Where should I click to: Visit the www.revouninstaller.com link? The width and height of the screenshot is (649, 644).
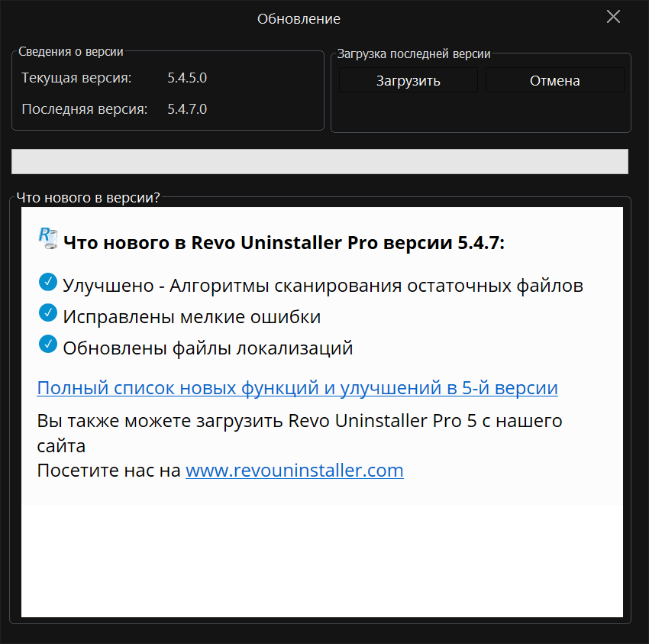coord(294,470)
